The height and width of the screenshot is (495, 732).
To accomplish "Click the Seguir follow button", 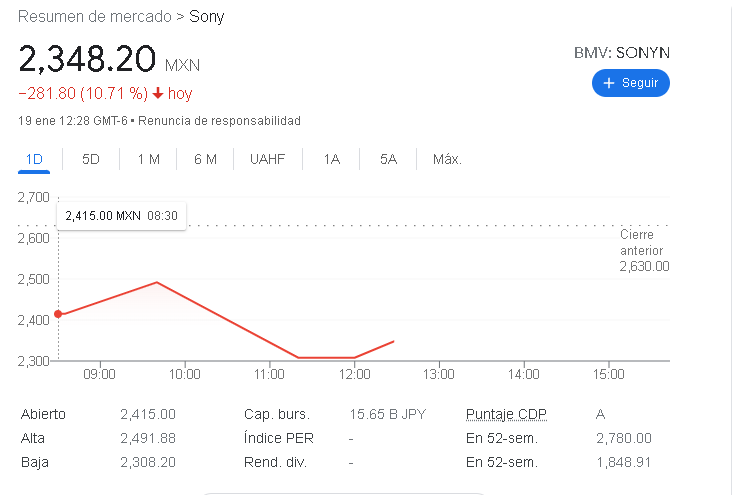I will point(630,83).
